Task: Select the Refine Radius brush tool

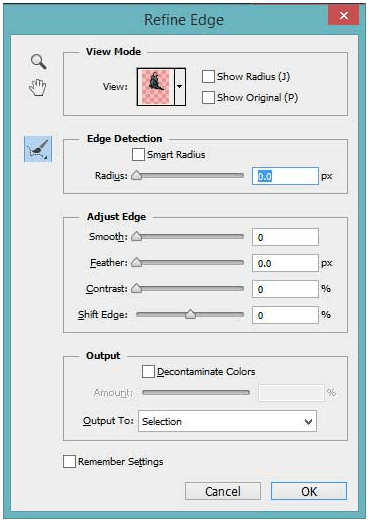Action: point(38,149)
